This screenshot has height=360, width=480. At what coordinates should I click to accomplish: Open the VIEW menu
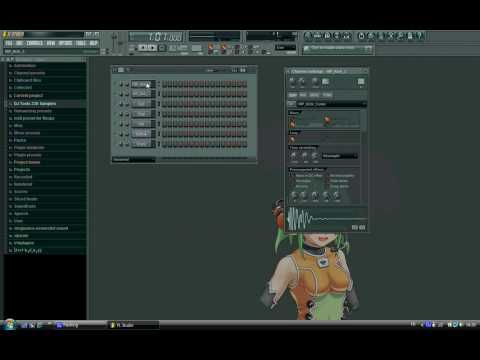coord(51,43)
